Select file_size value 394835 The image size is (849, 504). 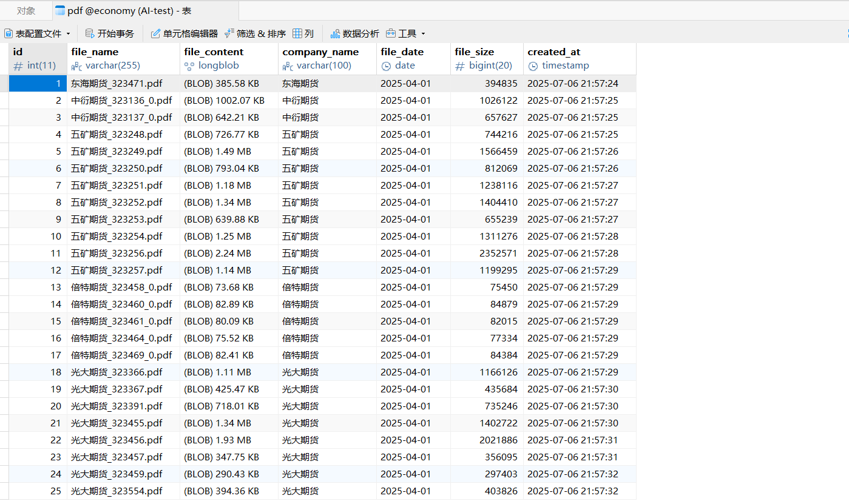(x=487, y=84)
